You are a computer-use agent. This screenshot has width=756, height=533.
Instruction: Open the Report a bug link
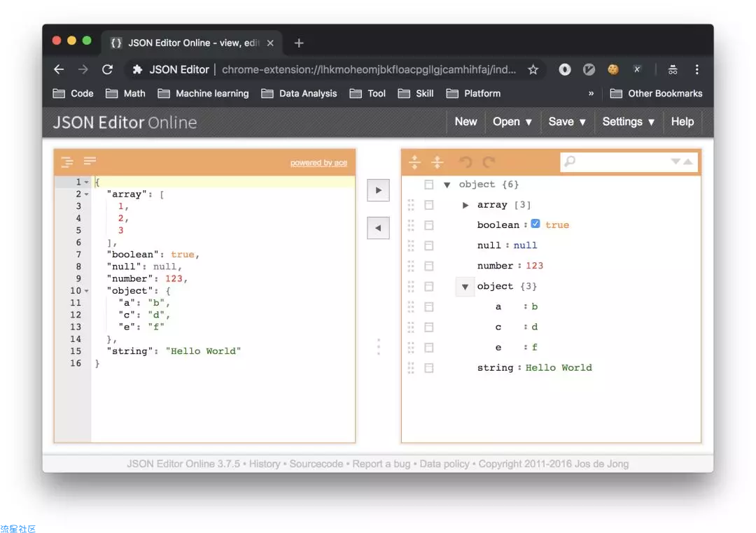(x=381, y=464)
